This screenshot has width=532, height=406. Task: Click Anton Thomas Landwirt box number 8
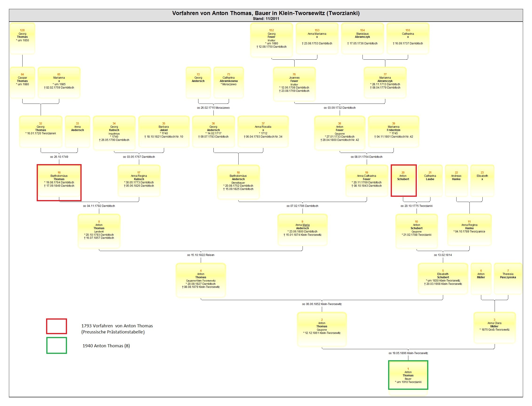99,231
